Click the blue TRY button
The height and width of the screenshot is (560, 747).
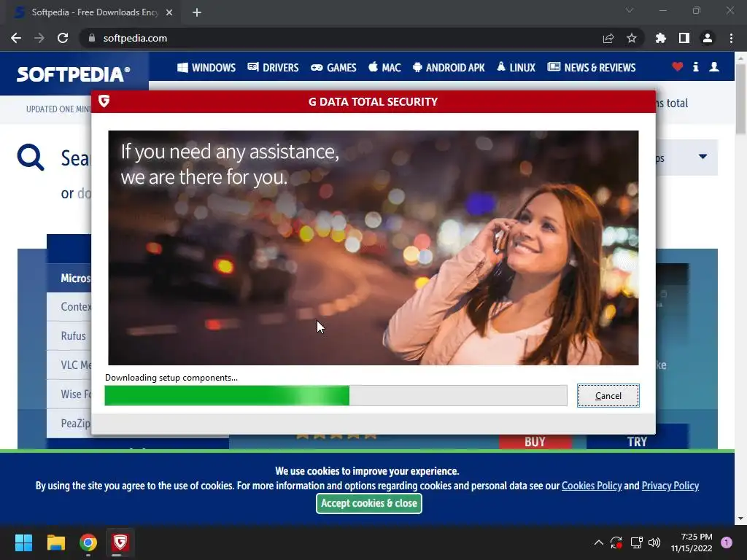point(637,441)
